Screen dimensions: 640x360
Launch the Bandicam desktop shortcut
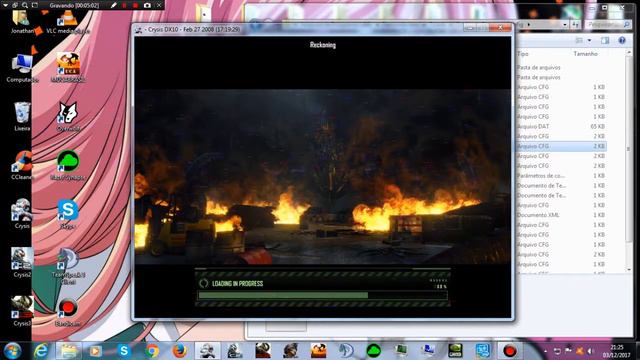pos(68,311)
